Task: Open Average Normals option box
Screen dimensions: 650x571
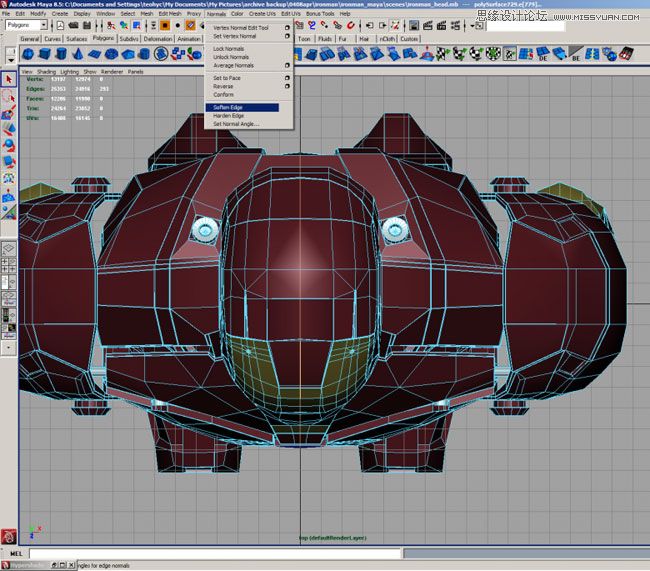Action: pos(287,66)
